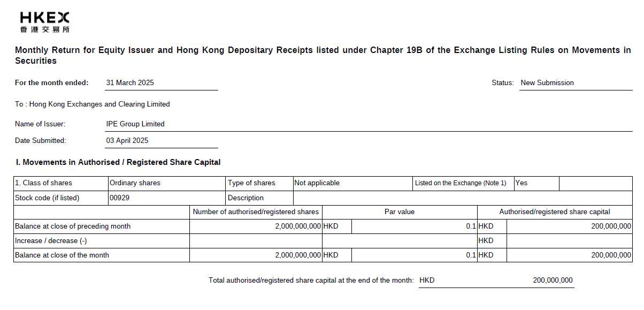The image size is (644, 310).
Task: Click the HKEX logo
Action: click(x=45, y=22)
